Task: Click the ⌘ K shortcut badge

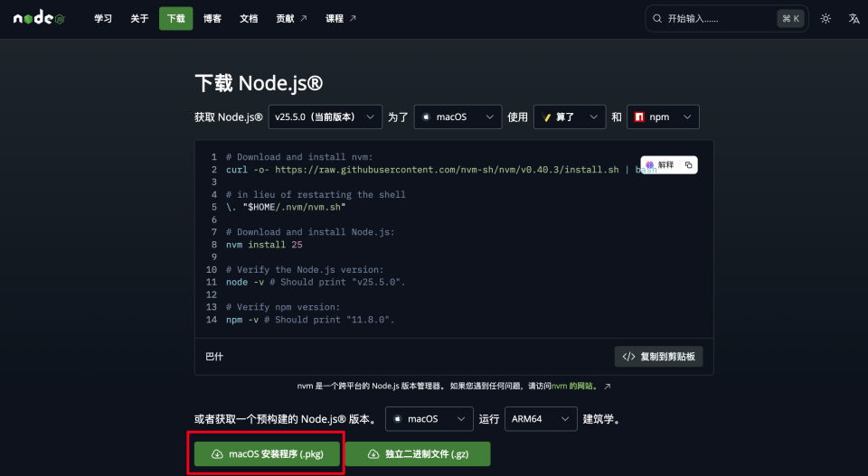Action: (x=790, y=19)
